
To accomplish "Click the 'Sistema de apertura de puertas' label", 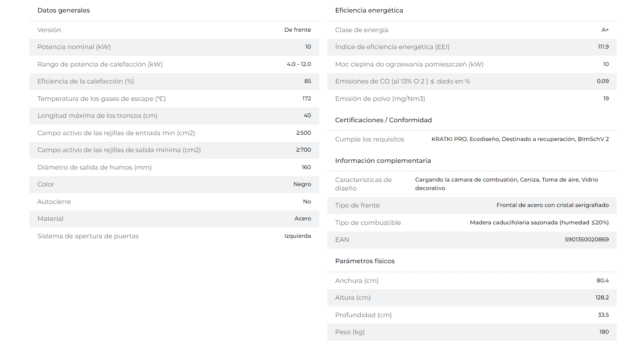I will point(88,236).
